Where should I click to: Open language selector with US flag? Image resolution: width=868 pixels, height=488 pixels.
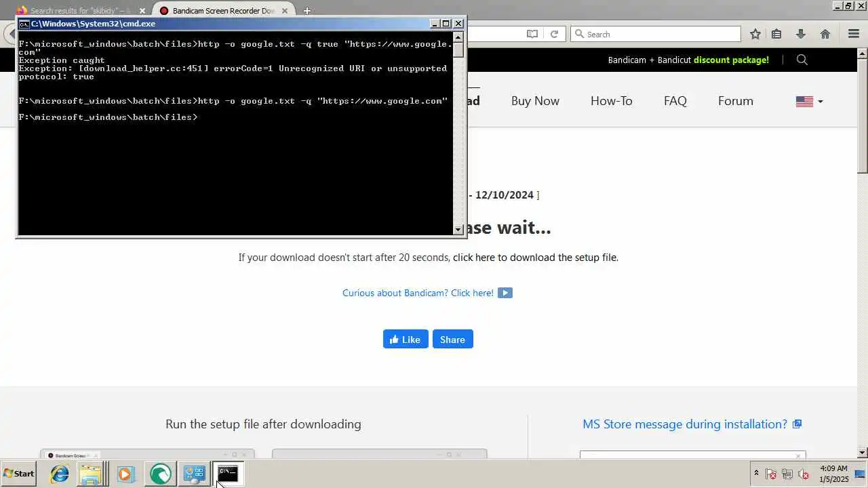[809, 101]
